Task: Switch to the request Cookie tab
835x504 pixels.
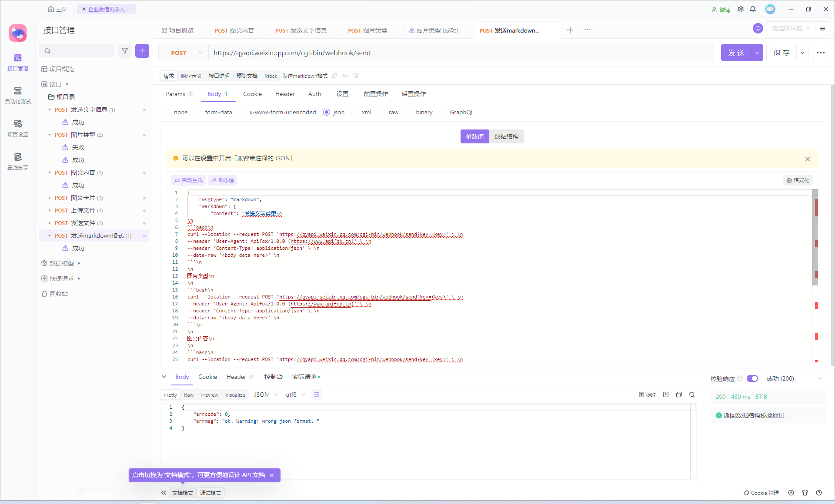Action: pos(252,94)
